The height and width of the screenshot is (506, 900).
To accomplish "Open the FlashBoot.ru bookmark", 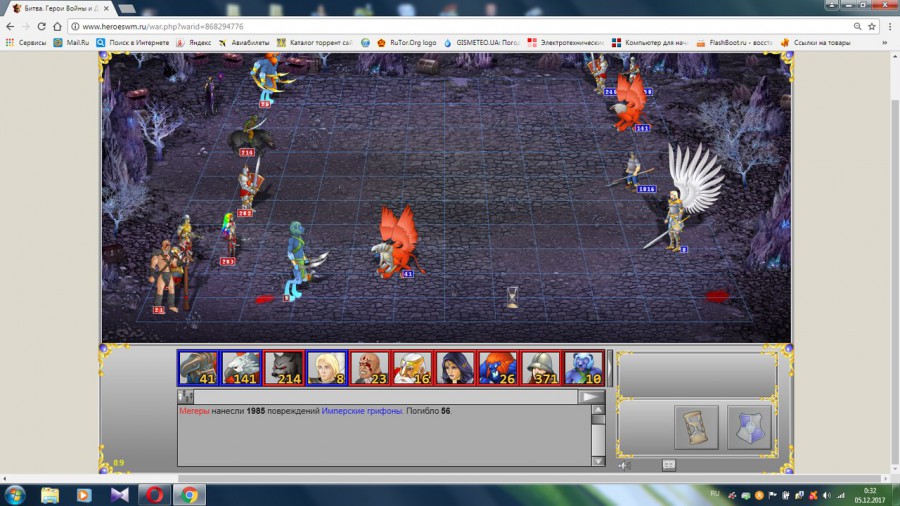I will tap(735, 42).
